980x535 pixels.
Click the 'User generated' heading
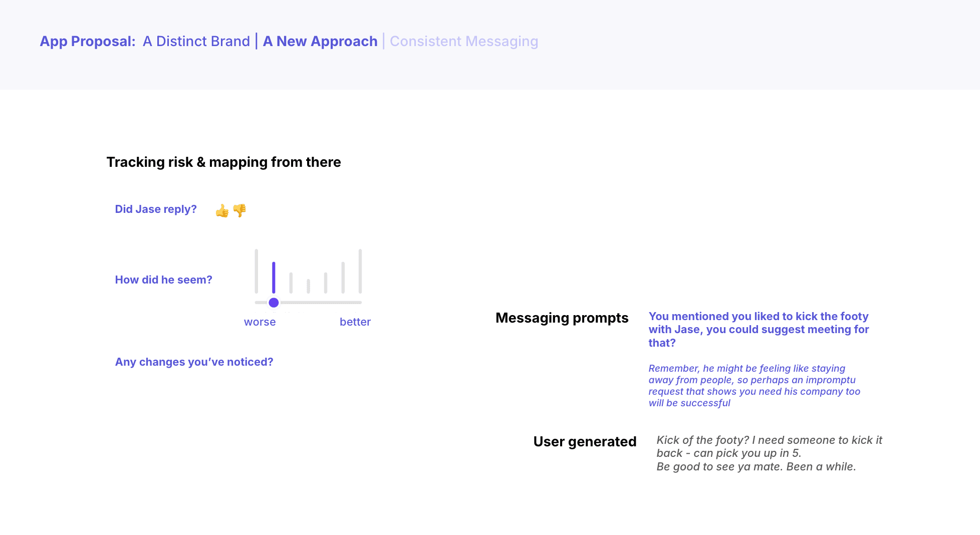tap(585, 441)
